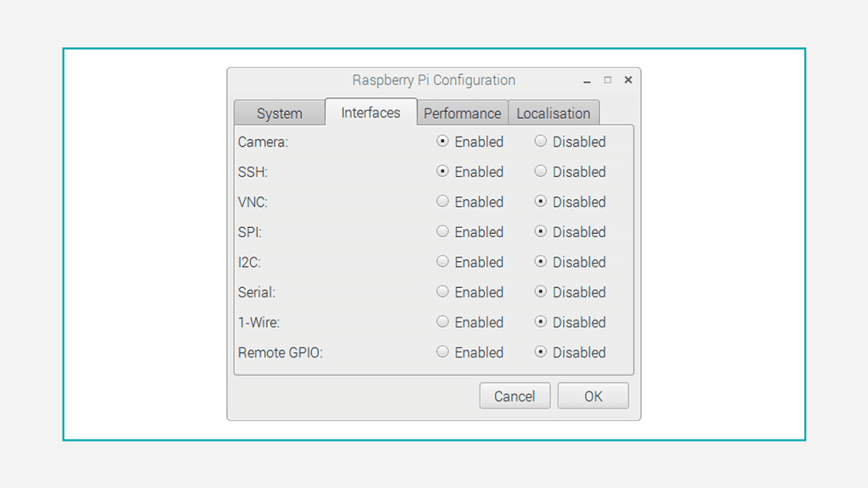This screenshot has width=868, height=488.
Task: Minimize the Raspberry Pi Configuration window
Action: [x=587, y=80]
